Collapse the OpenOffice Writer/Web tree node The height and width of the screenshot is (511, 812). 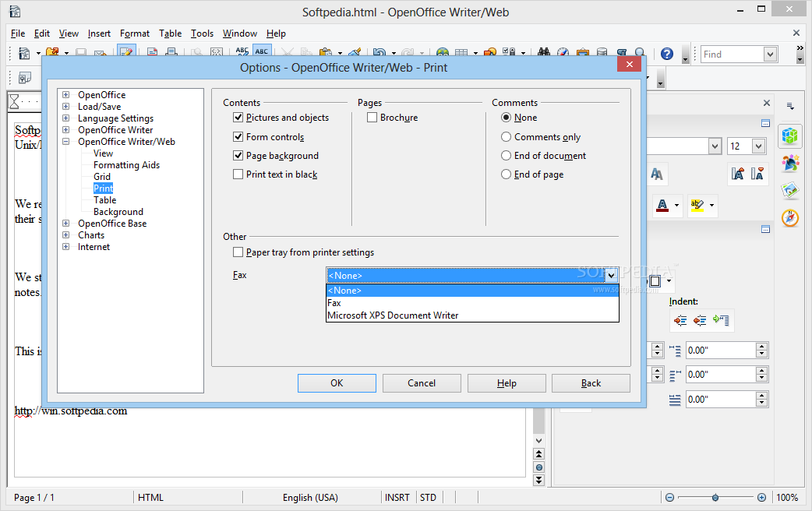65,141
